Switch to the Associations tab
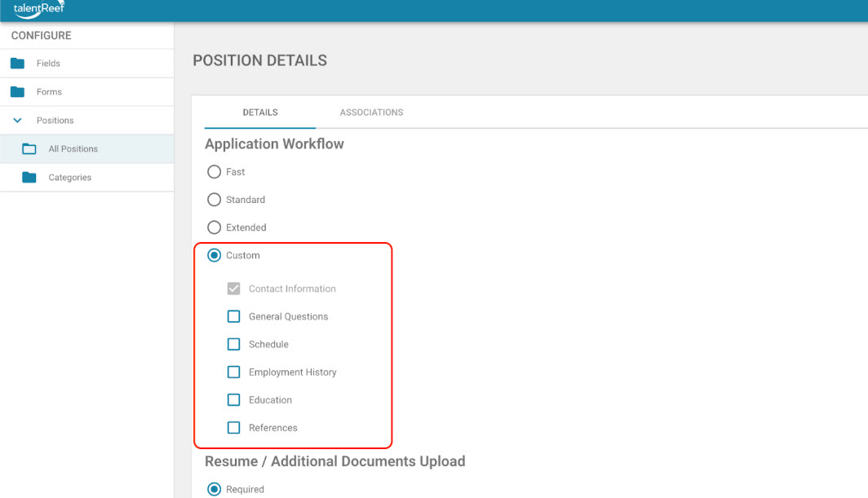 pos(371,112)
